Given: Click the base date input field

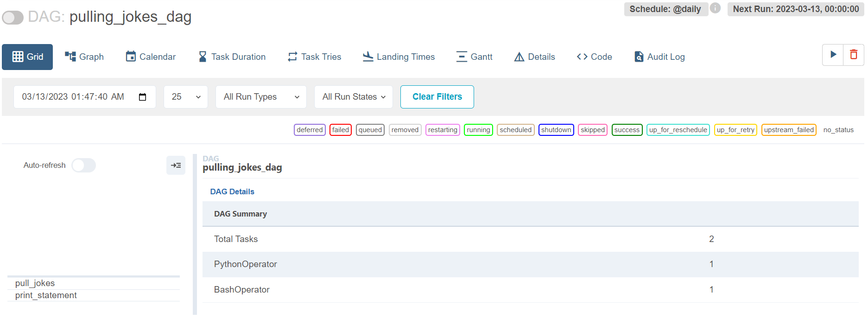Looking at the screenshot, I should pos(74,97).
